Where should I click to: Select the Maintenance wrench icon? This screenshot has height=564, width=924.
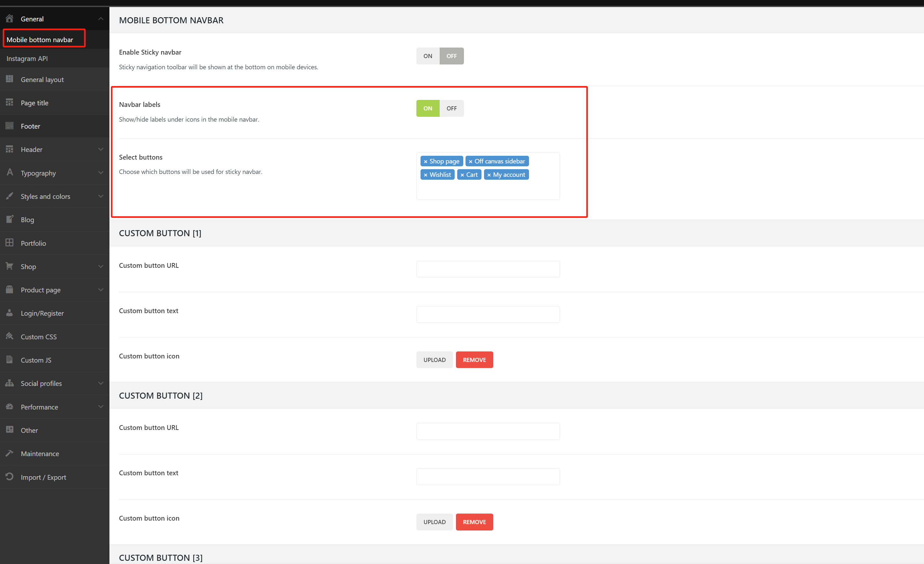pyautogui.click(x=9, y=453)
